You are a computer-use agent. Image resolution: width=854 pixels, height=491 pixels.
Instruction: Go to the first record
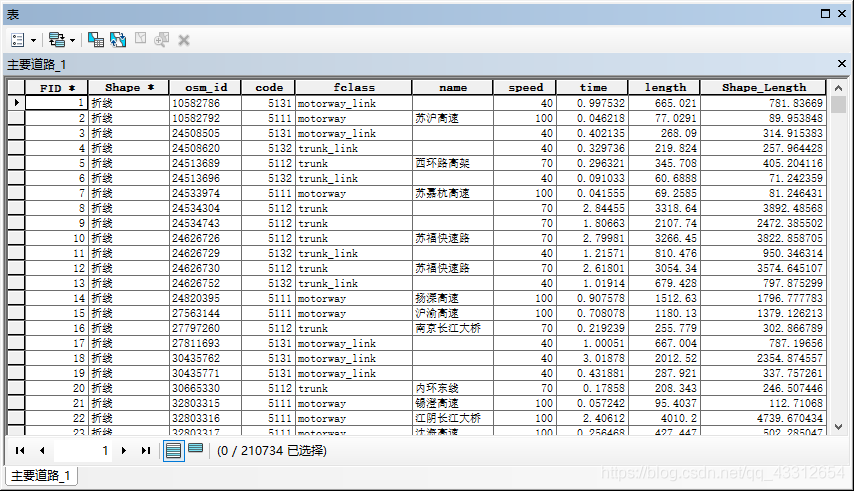coord(20,450)
